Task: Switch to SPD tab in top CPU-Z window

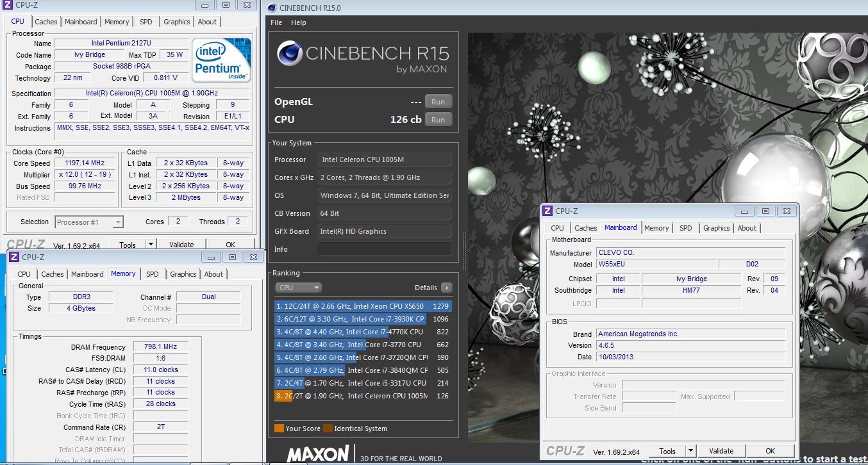Action: point(146,22)
